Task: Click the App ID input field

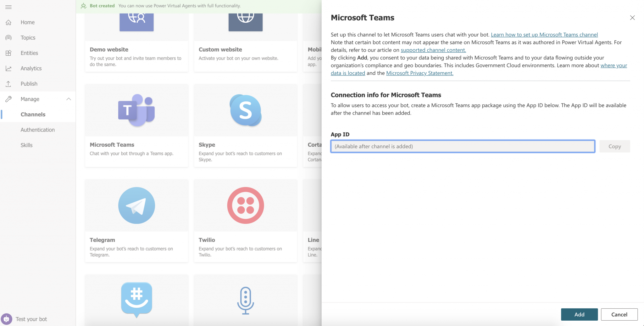Action: coord(462,146)
